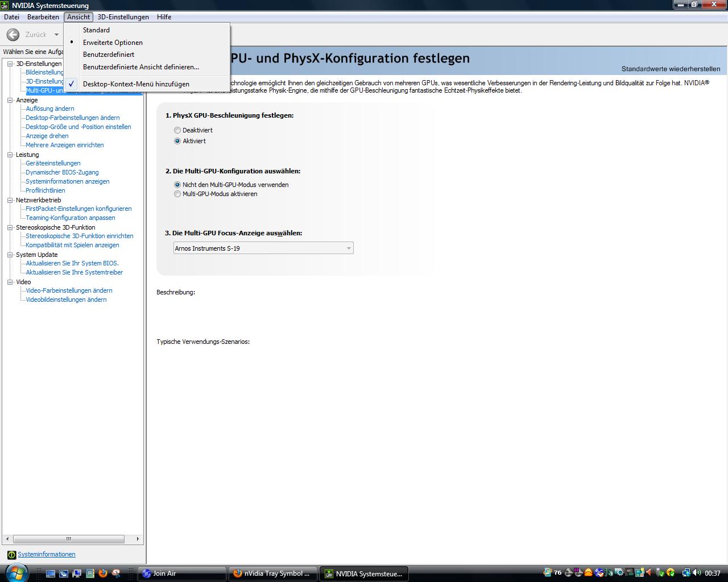Select Erweiterte Optionen in Ansicht menu

pyautogui.click(x=147, y=43)
